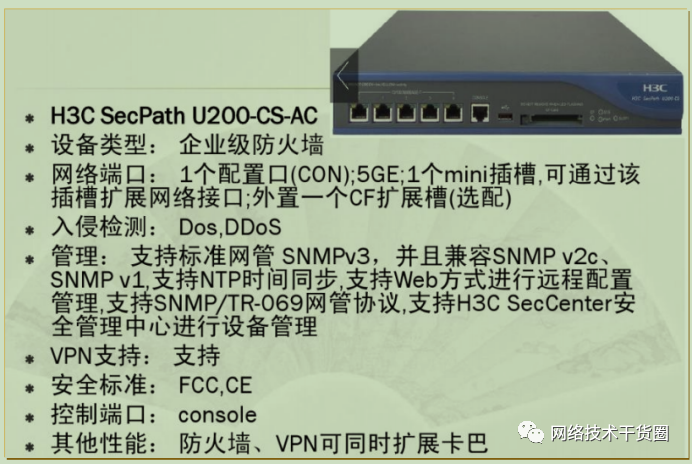Click the 网络技术干货圈 watermark text

609,433
